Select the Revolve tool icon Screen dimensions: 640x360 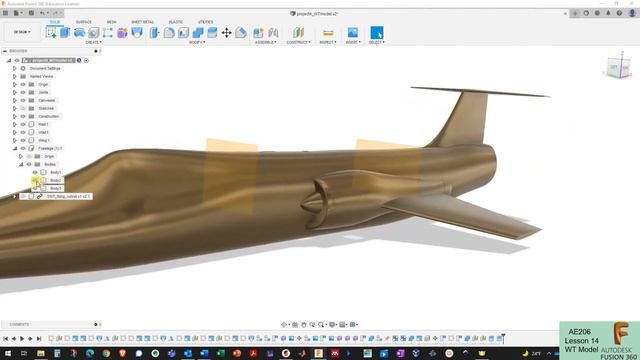tap(79, 33)
